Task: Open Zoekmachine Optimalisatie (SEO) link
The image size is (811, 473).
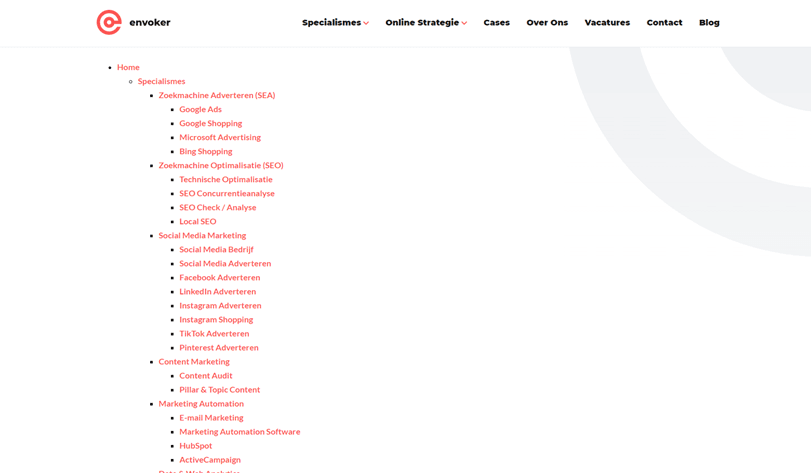Action: (x=221, y=165)
